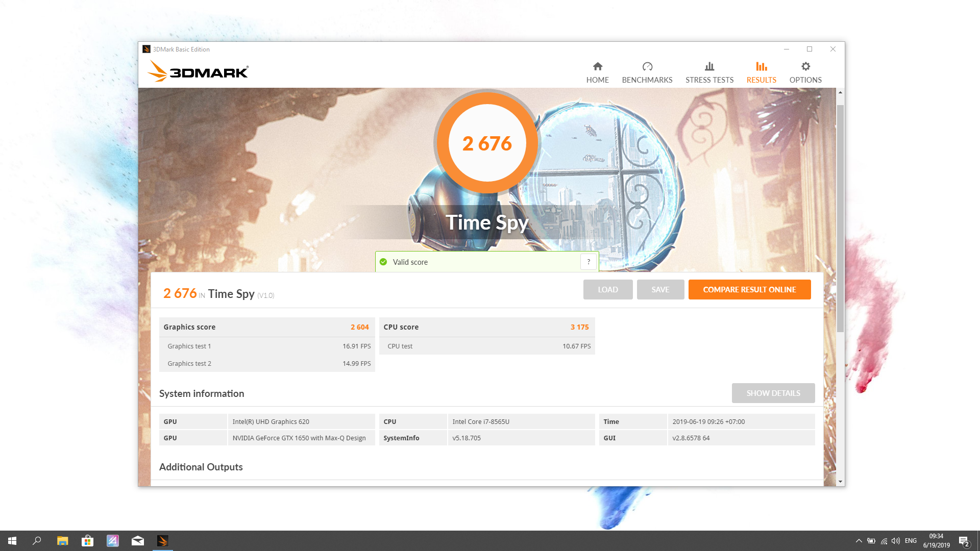The image size is (980, 551).
Task: Click the Additional Outputs heading
Action: pyautogui.click(x=201, y=467)
